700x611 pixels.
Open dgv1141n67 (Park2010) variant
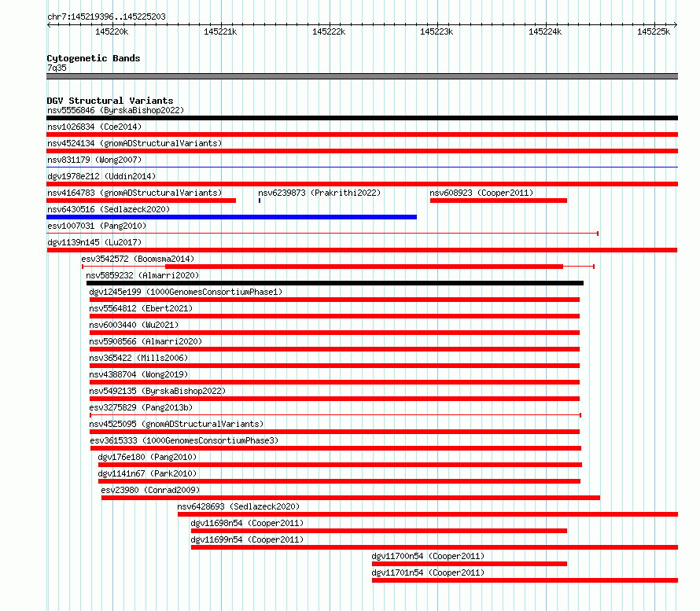coord(147,473)
